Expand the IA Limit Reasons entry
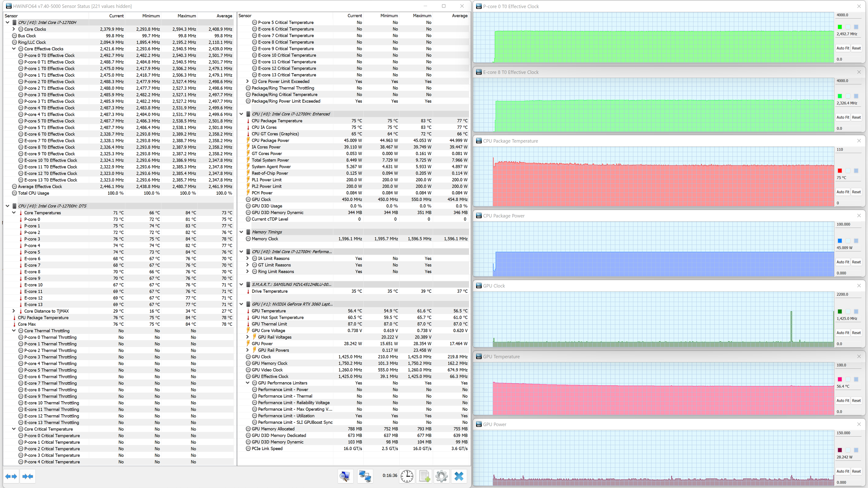The height and width of the screenshot is (488, 868). click(x=247, y=258)
